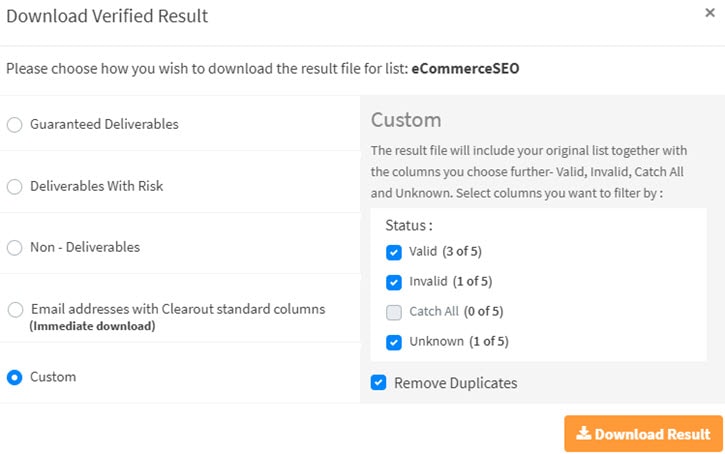Close the Download Verified Result dialog

710,15
